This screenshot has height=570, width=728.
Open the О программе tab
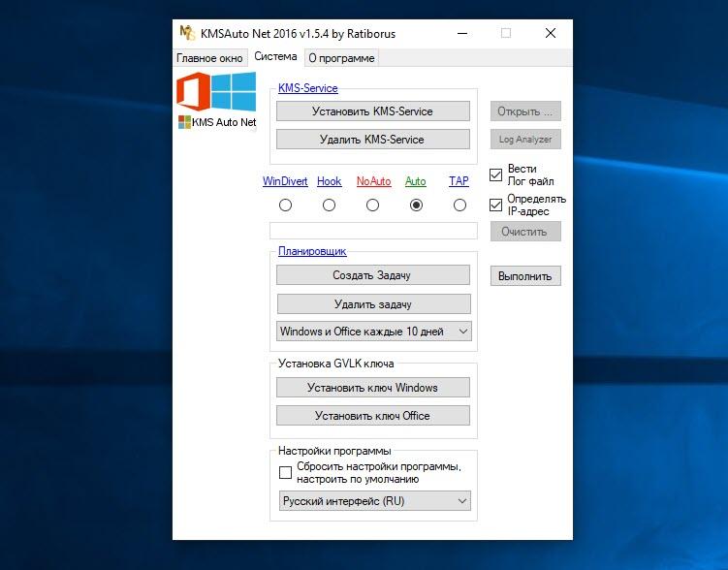(341, 58)
